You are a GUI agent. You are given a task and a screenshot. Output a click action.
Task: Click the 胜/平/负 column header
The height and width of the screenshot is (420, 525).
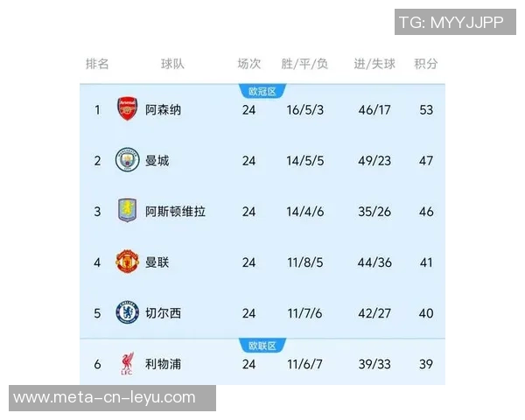(304, 64)
